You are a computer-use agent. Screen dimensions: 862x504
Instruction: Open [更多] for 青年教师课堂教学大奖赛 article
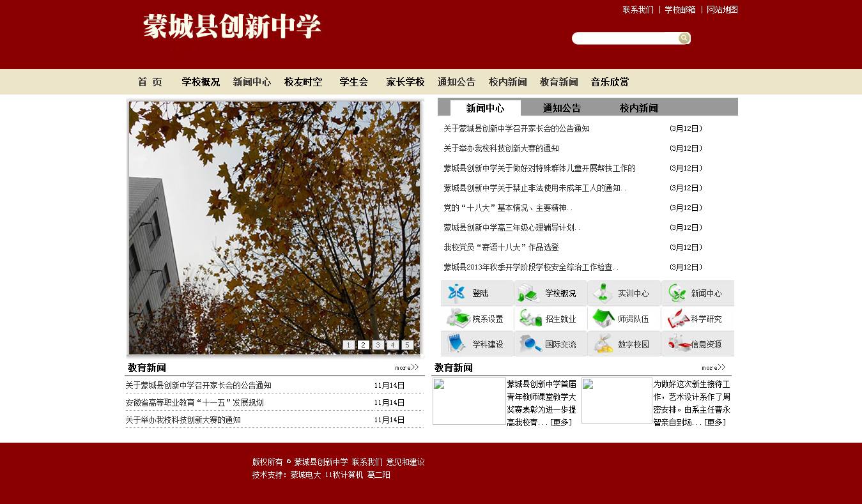[561, 422]
